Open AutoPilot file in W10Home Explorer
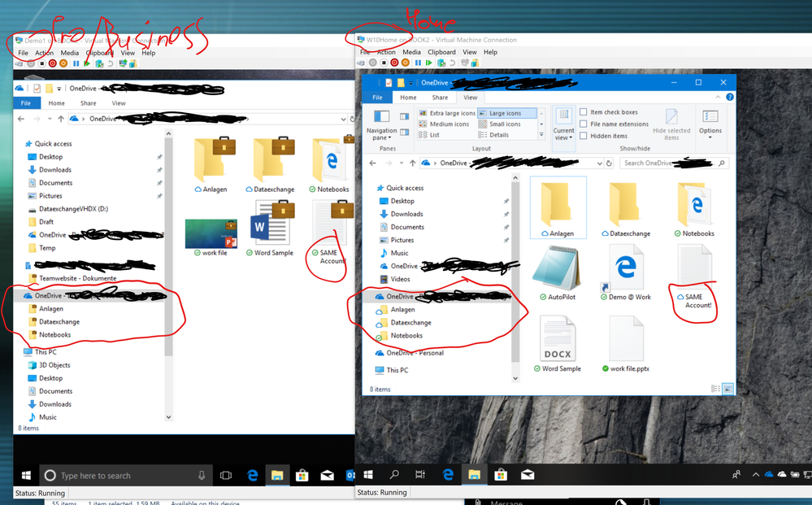 click(558, 273)
